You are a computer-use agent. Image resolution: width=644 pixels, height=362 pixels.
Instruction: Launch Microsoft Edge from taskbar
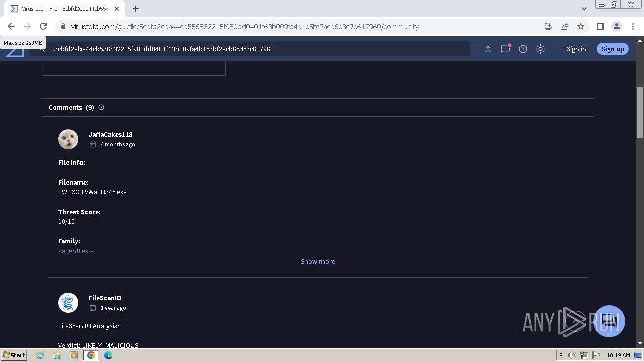coord(108,355)
